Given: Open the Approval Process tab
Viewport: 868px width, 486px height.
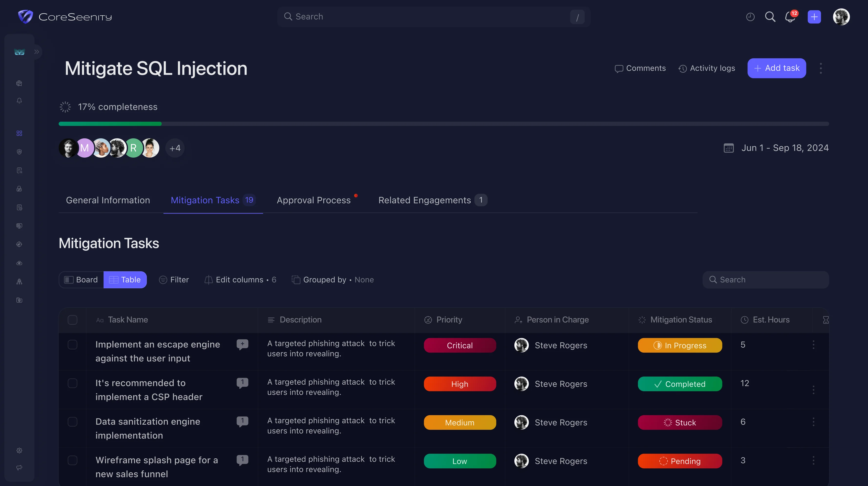Looking at the screenshot, I should point(314,200).
